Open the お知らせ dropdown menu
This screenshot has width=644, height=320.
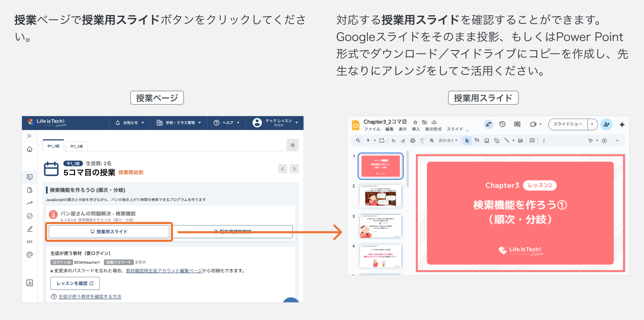(131, 123)
